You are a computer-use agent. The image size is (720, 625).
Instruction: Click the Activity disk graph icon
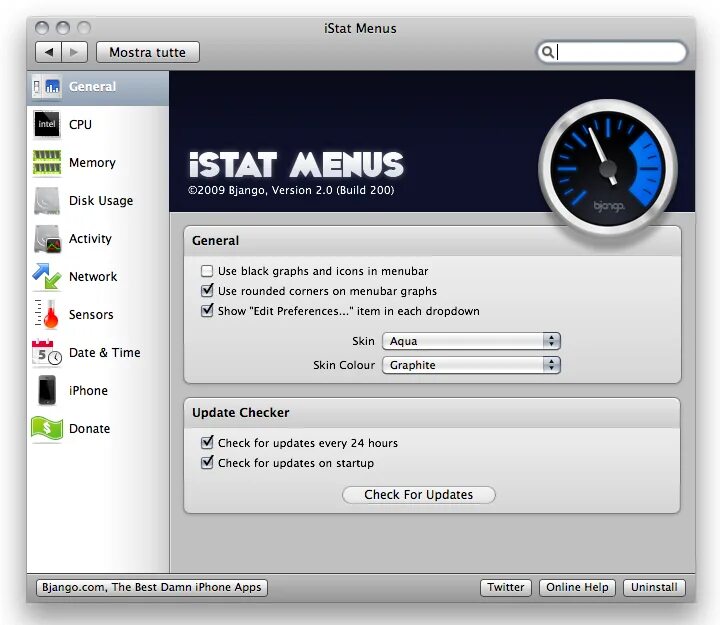pyautogui.click(x=48, y=239)
